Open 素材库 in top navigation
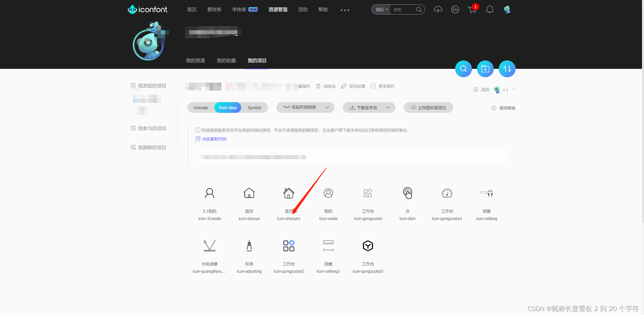Image resolution: width=644 pixels, height=315 pixels. [214, 9]
